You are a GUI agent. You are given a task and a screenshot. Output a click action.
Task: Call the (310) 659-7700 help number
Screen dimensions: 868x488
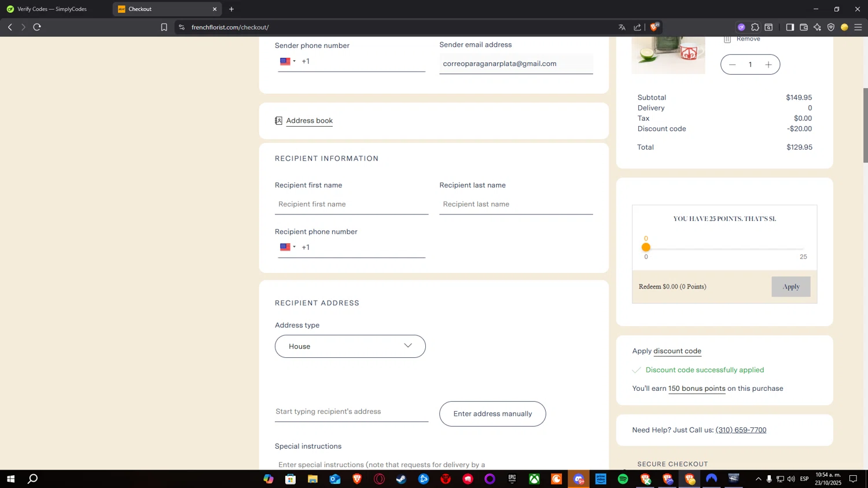tap(741, 430)
